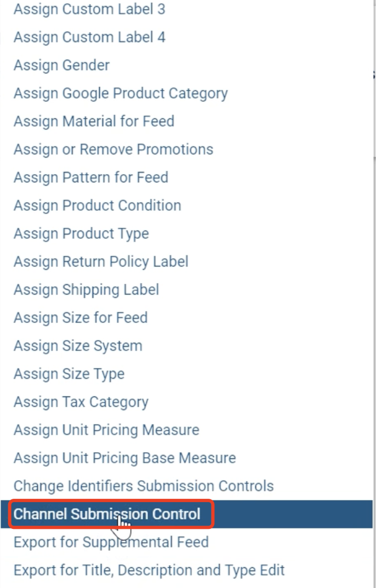
Task: Click highlighted Channel Submission Control item
Action: [x=107, y=515]
